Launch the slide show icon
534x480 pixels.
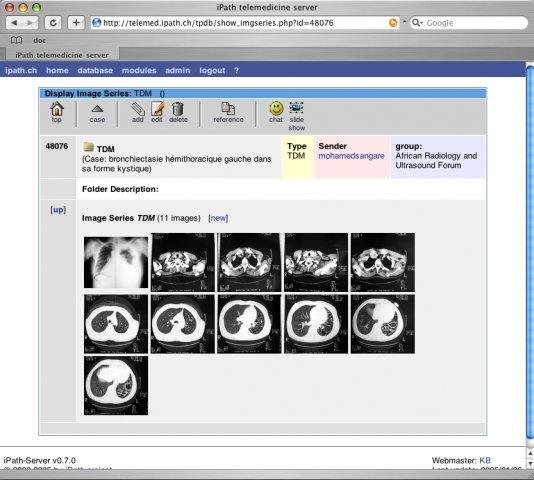[x=296, y=108]
